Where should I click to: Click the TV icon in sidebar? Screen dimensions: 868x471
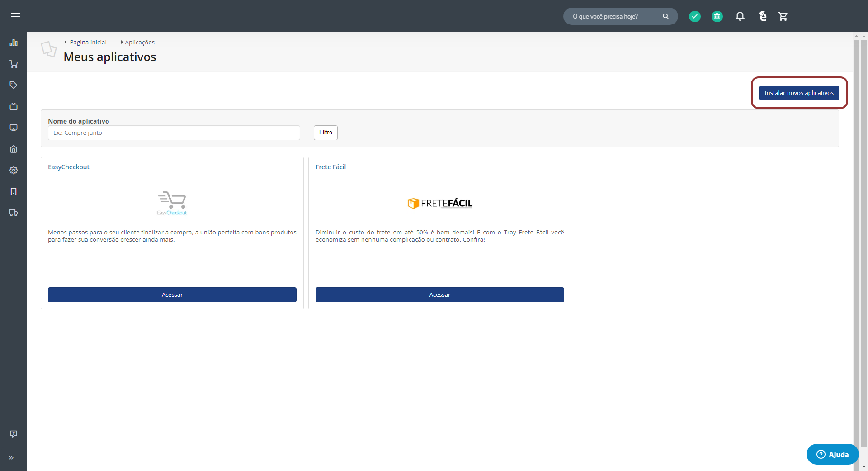tap(14, 107)
